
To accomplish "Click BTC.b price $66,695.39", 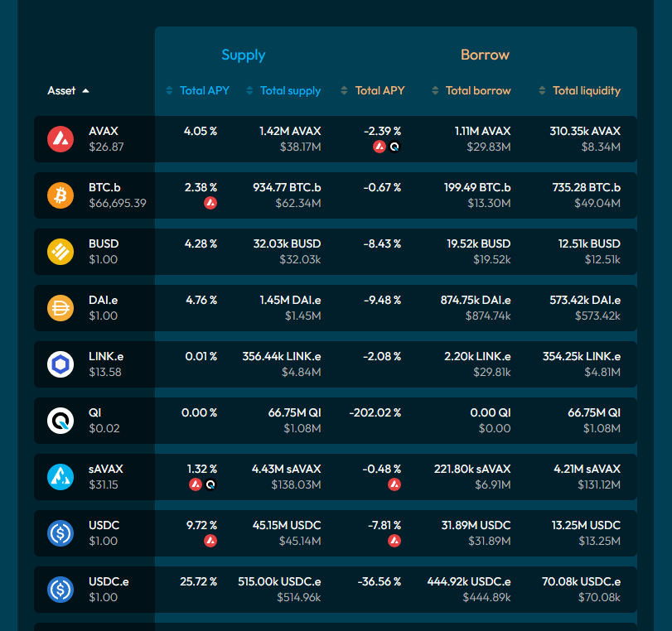I will (x=118, y=203).
